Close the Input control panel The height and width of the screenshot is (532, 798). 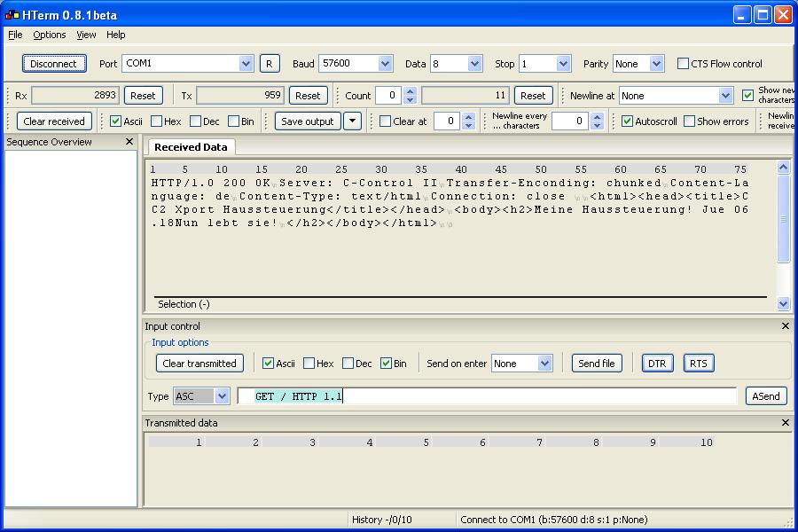(785, 326)
